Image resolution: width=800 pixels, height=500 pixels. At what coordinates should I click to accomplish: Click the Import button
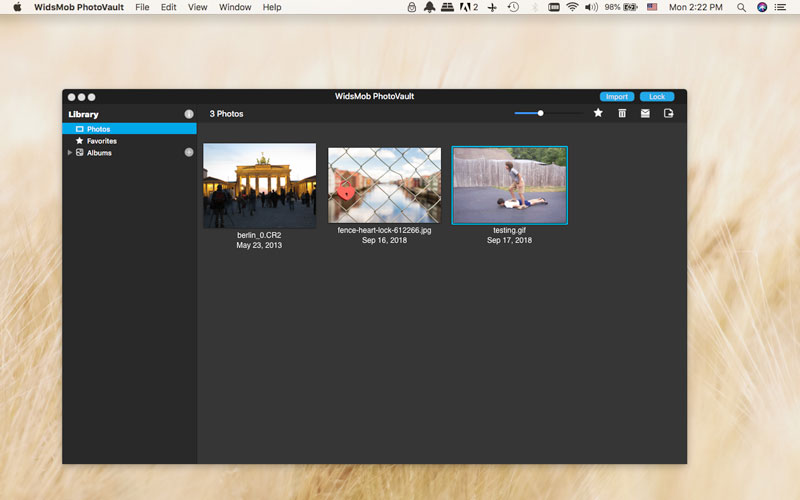coord(617,96)
